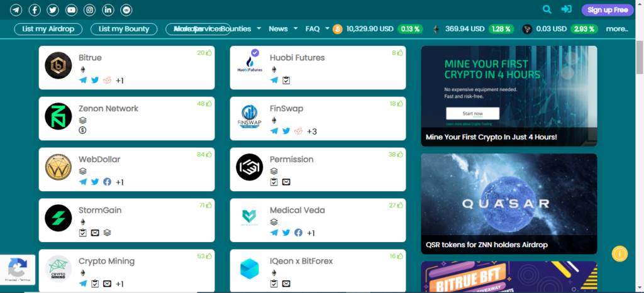The width and height of the screenshot is (644, 293).
Task: Like the Permission thumbs-up icon
Action: [x=400, y=154]
